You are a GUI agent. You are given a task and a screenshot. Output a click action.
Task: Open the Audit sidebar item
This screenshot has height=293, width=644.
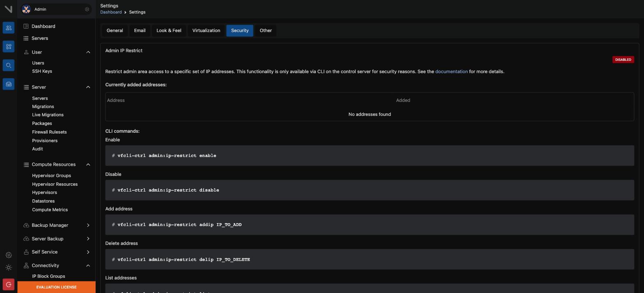[x=37, y=149]
